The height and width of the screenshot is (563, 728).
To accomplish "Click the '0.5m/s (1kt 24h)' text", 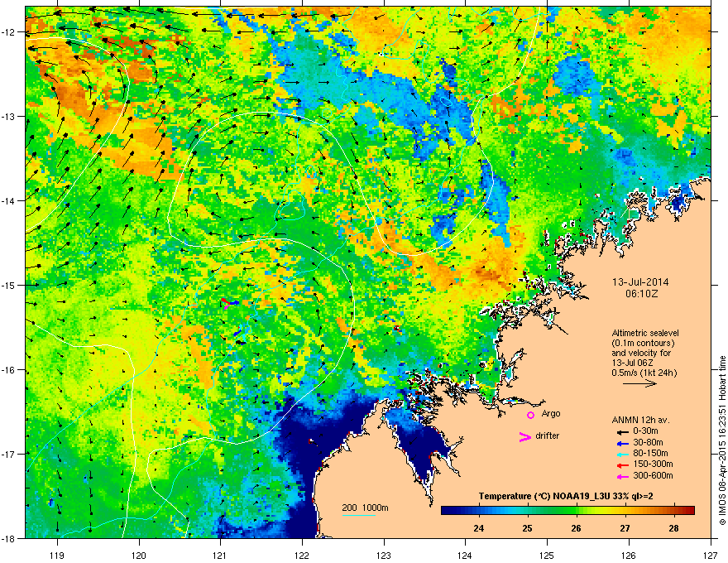I will click(644, 373).
